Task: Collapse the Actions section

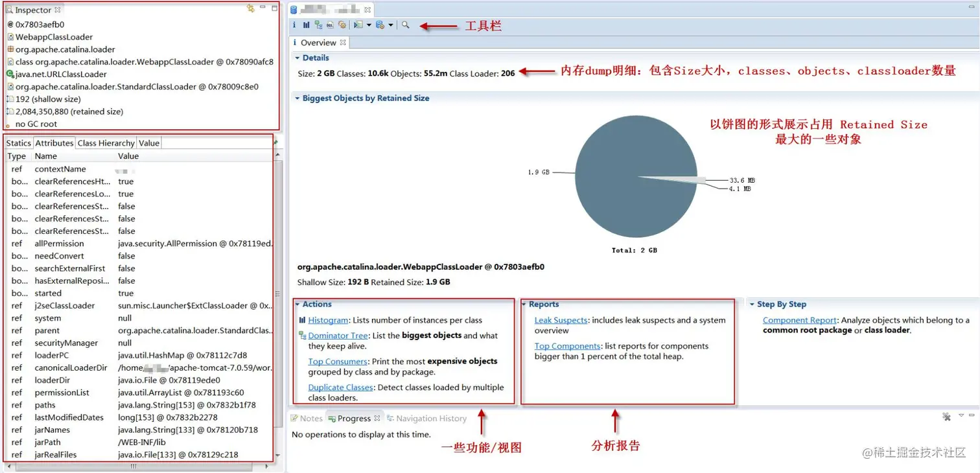Action: coord(297,305)
